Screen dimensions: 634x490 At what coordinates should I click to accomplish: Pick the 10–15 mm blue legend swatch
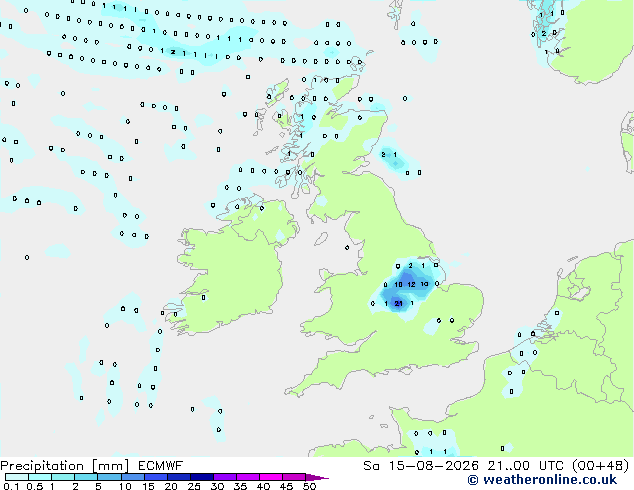(x=133, y=477)
